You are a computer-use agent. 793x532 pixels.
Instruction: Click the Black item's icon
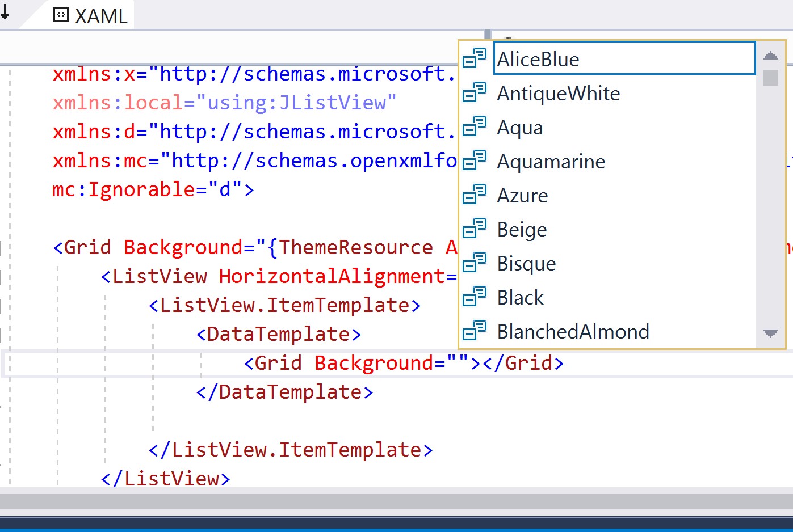(x=475, y=296)
